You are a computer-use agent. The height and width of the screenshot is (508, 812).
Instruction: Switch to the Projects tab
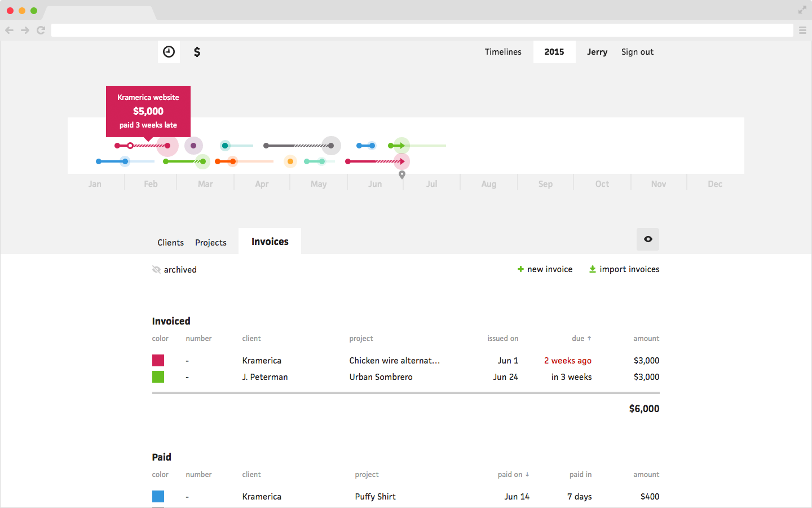coord(211,243)
